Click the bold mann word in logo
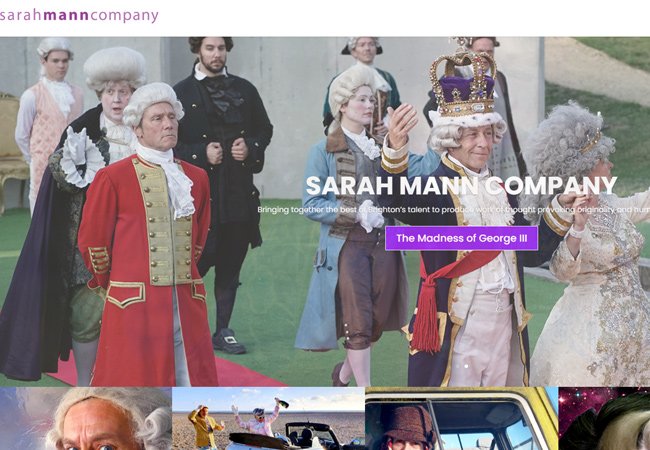Screen dimensions: 650x450 (x=66, y=16)
